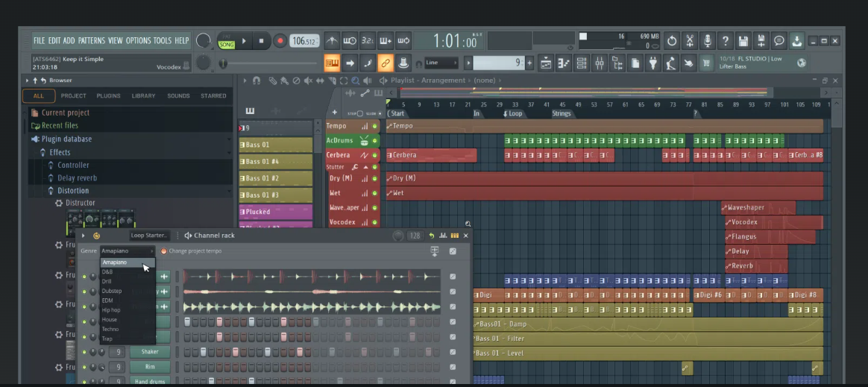Screen dimensions: 868x387
Task: Open the Channel rack view icon
Action: pyautogui.click(x=581, y=63)
